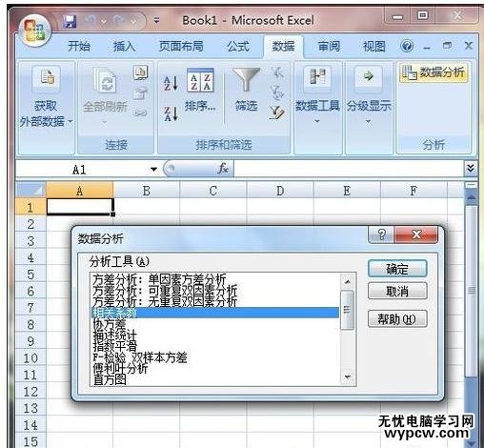
Task: Minimize the ribbon workbook window
Action: 427,47
